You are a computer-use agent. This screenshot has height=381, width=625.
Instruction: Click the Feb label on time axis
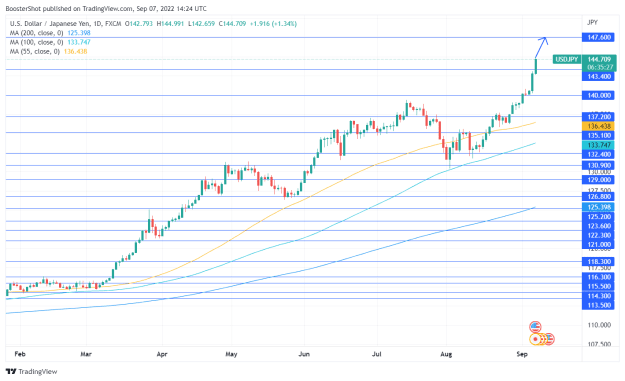[x=20, y=354]
